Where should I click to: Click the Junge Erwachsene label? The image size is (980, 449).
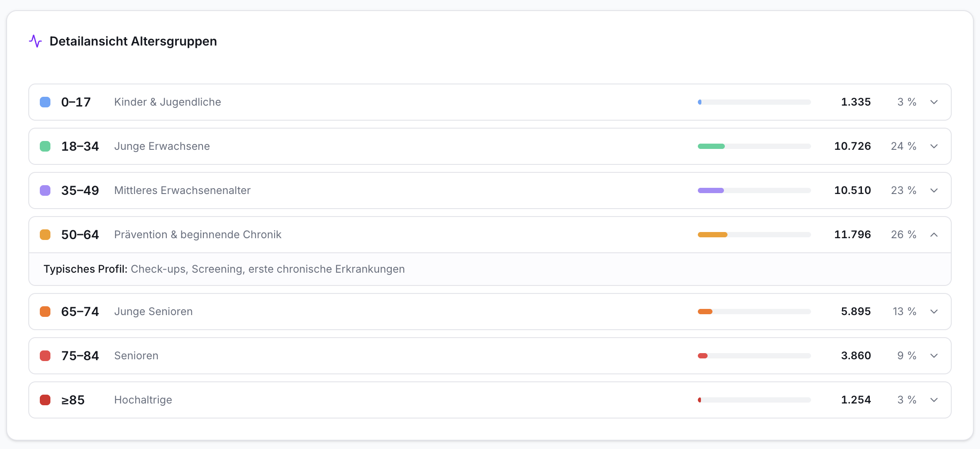(x=162, y=146)
